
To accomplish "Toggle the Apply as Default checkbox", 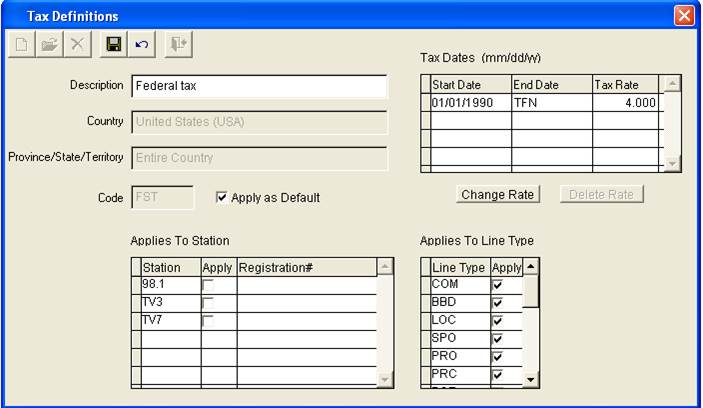I will pyautogui.click(x=222, y=198).
